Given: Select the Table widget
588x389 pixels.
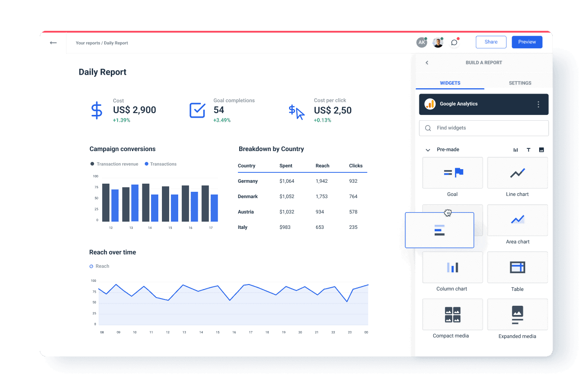Looking at the screenshot, I should pyautogui.click(x=517, y=267).
